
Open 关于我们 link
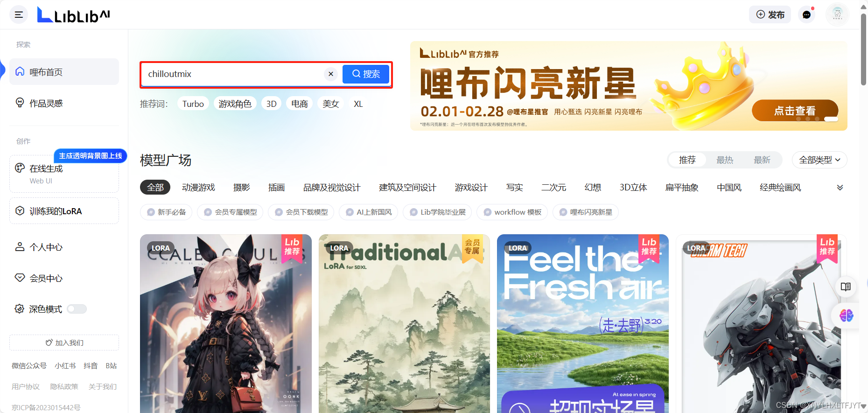[x=102, y=386]
